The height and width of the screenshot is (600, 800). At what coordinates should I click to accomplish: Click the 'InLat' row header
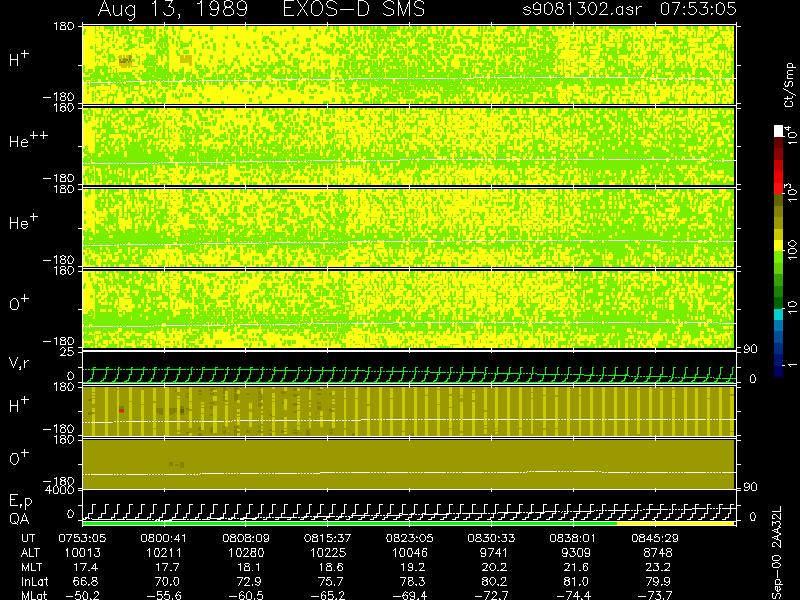point(34,581)
